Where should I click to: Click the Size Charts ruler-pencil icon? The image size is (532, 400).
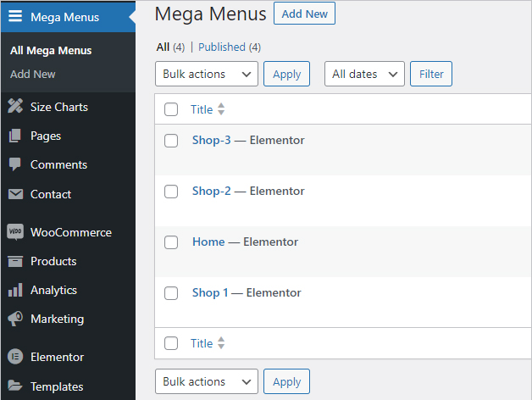[15, 106]
